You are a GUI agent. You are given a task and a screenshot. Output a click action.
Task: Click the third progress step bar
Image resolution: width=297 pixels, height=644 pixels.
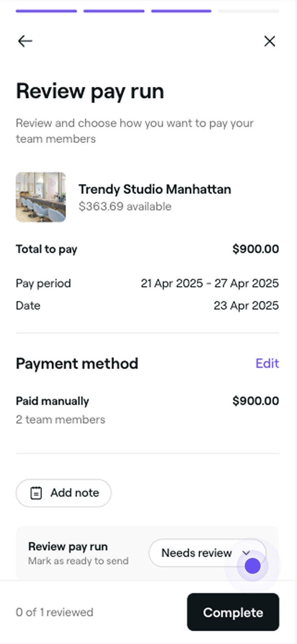tap(181, 11)
